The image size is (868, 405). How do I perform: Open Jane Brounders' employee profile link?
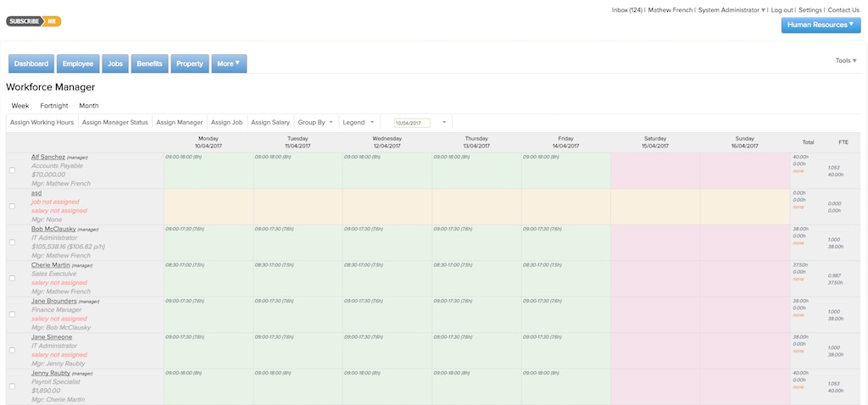[53, 301]
